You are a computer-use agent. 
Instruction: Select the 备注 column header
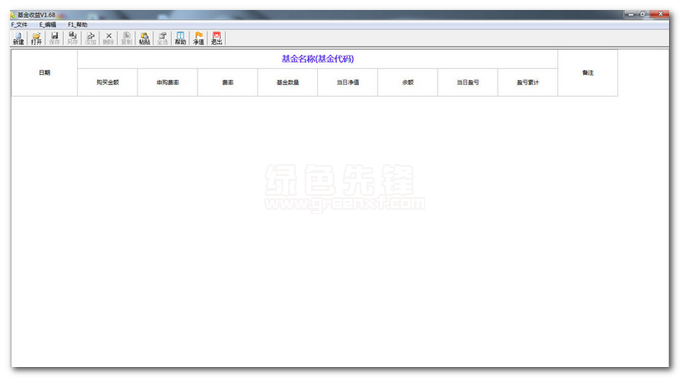pos(588,73)
